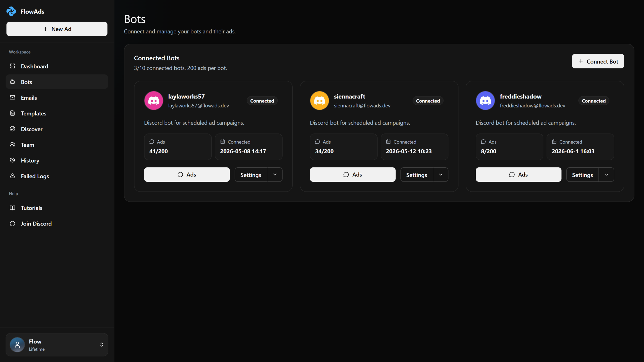Click the Discover compass icon
Viewport: 644px width, 362px height.
click(12, 129)
